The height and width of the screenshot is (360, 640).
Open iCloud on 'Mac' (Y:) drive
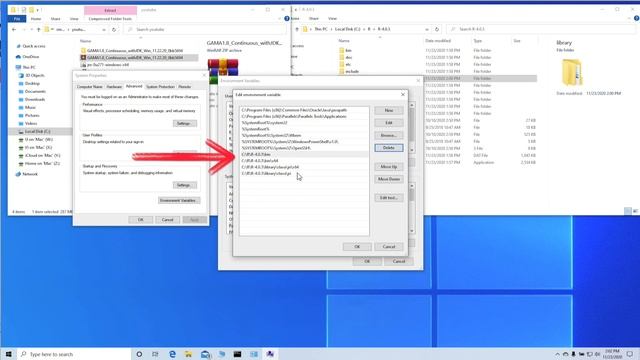tap(42, 155)
